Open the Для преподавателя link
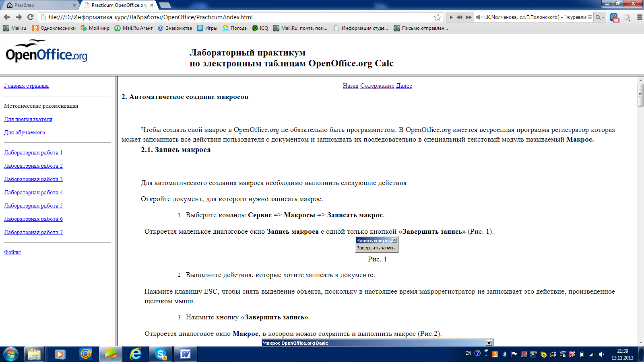 (28, 119)
